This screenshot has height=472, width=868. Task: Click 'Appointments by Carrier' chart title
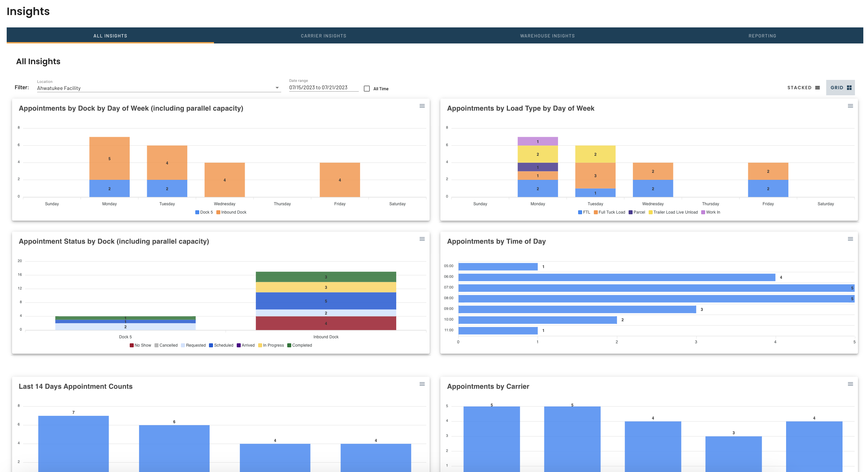click(488, 386)
